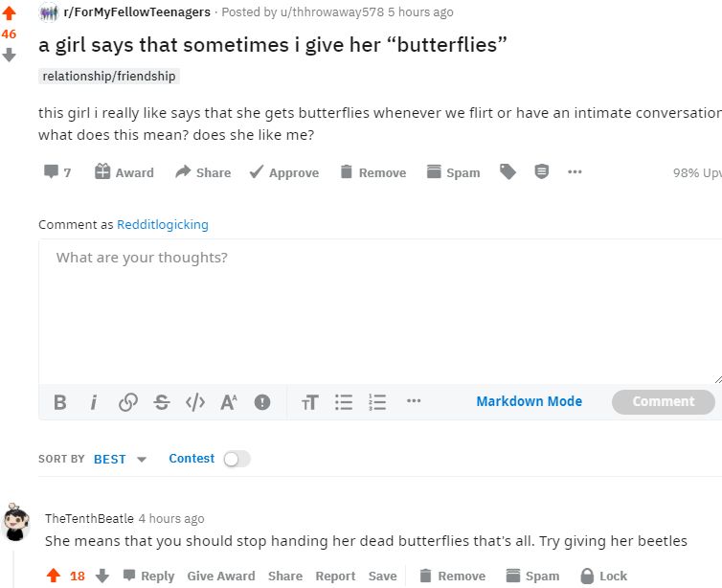Open r/ForMyFellowTeenagers subreddit link
Viewport: 722px width, 588px height.
point(136,12)
